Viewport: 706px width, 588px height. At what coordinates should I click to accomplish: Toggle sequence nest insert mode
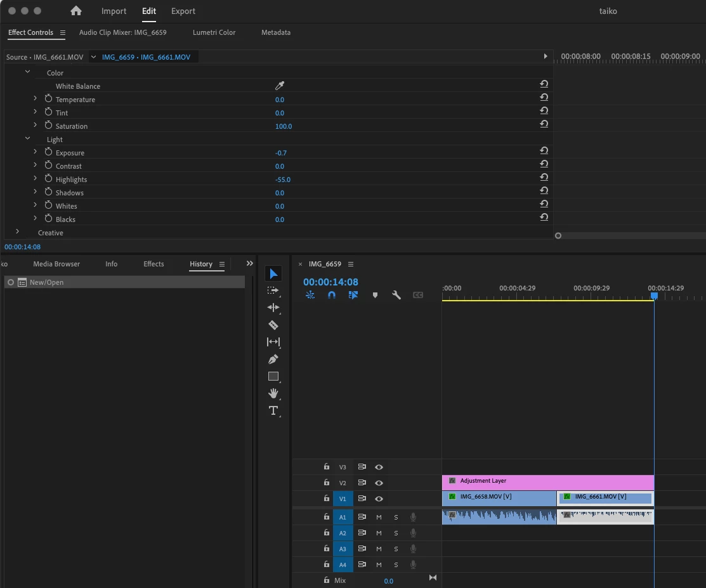310,295
